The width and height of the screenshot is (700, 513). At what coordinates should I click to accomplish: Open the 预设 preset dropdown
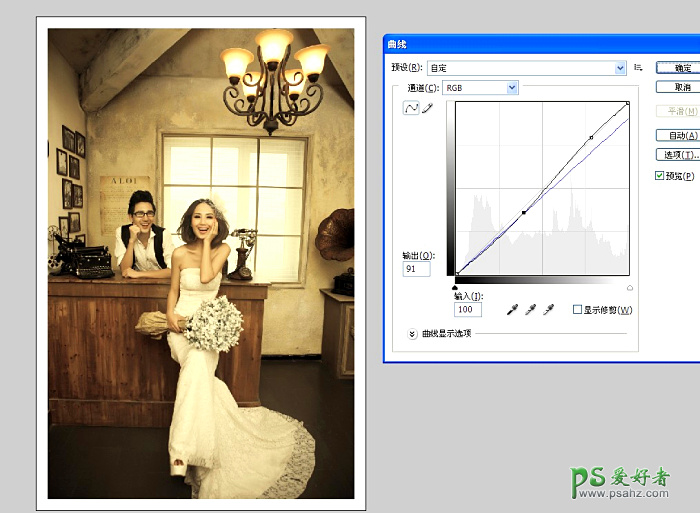(x=526, y=68)
